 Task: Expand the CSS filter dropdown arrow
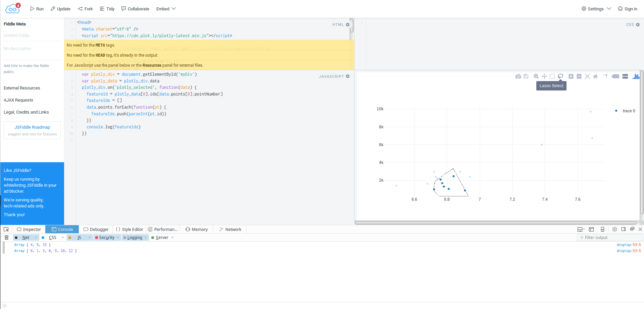click(63, 238)
